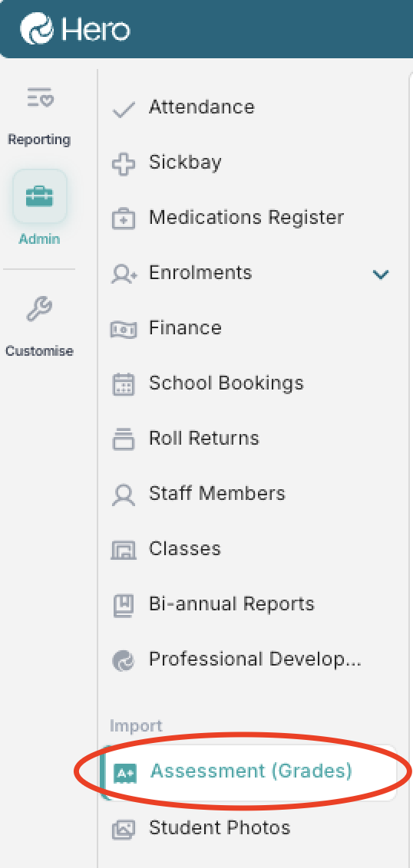Open the Enrolments menu item
The image size is (413, 868).
(x=249, y=274)
